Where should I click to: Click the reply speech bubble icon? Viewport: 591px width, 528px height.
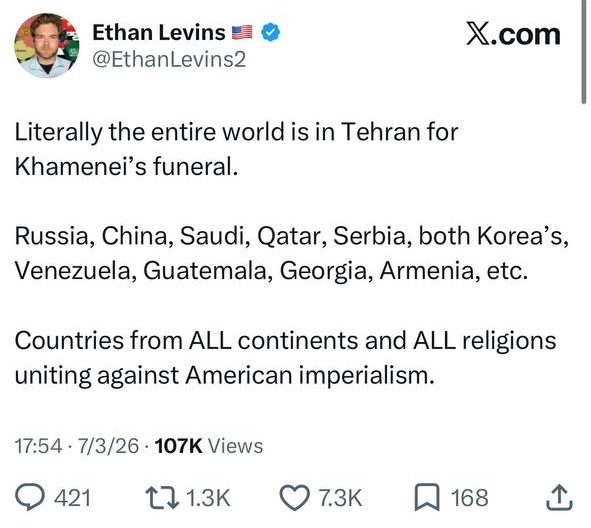tap(30, 497)
